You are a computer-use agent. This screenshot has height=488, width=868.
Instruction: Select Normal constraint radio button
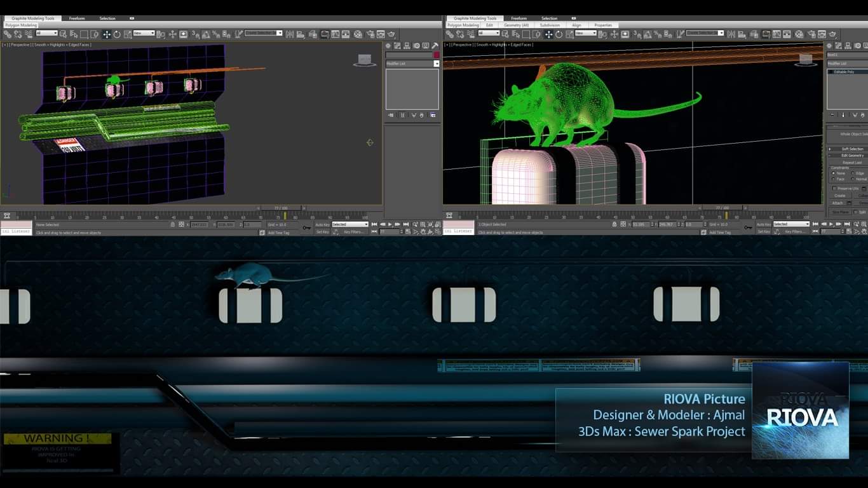(x=853, y=179)
